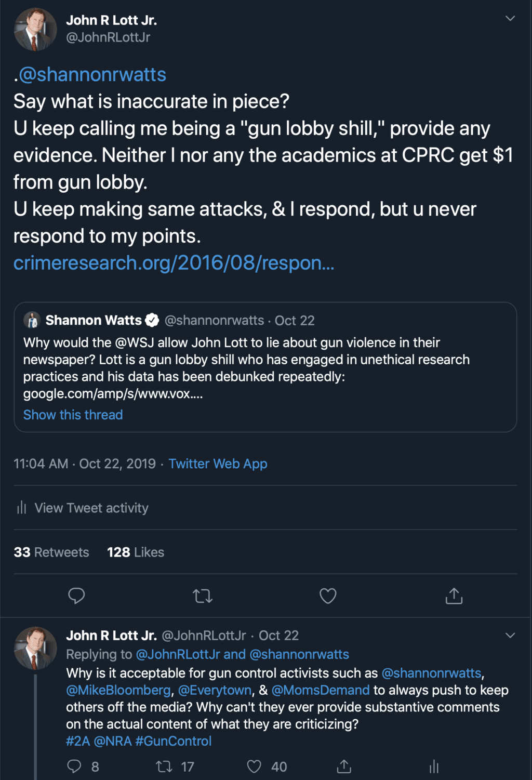View the list of 128 Likes
The image size is (532, 780).
pyautogui.click(x=136, y=552)
